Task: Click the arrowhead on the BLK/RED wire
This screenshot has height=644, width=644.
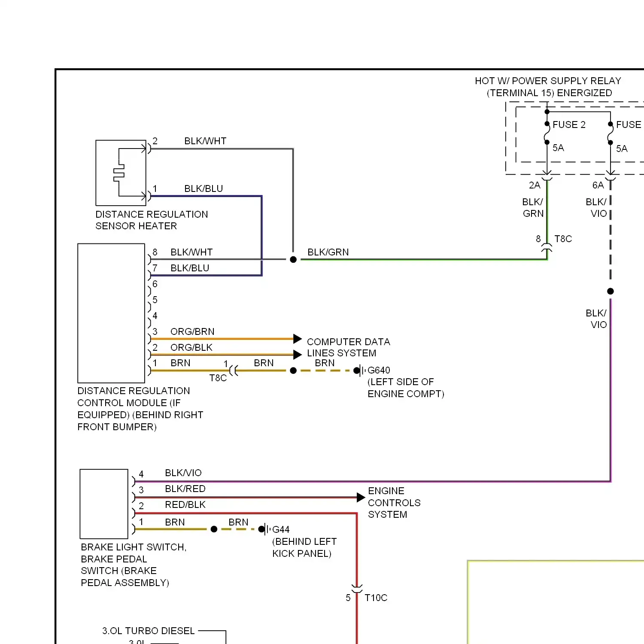Action: click(361, 497)
